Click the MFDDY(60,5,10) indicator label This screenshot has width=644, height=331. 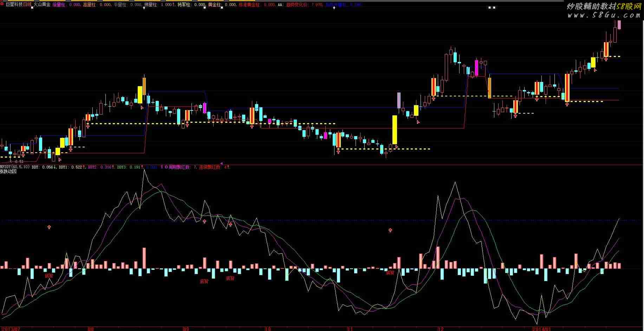pyautogui.click(x=15, y=167)
